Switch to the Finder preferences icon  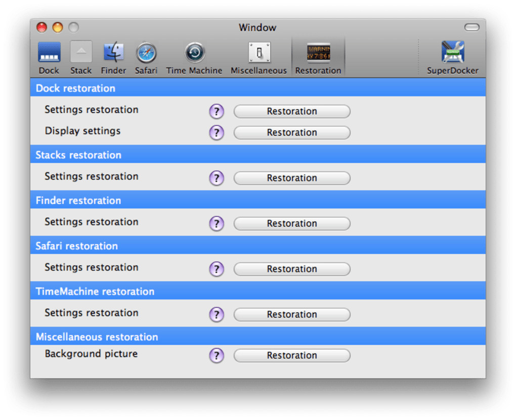(114, 53)
